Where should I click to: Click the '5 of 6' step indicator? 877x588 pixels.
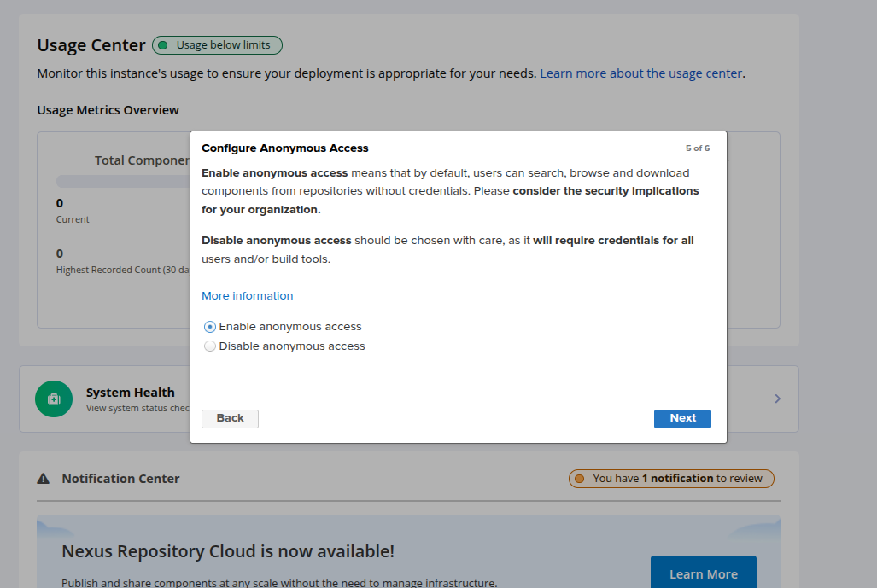pyautogui.click(x=697, y=148)
